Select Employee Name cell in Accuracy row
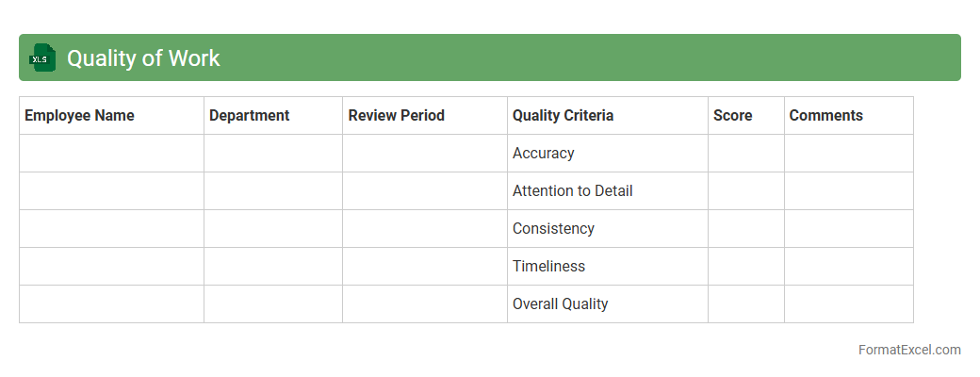Viewport: 980px width, 377px height. (x=111, y=154)
